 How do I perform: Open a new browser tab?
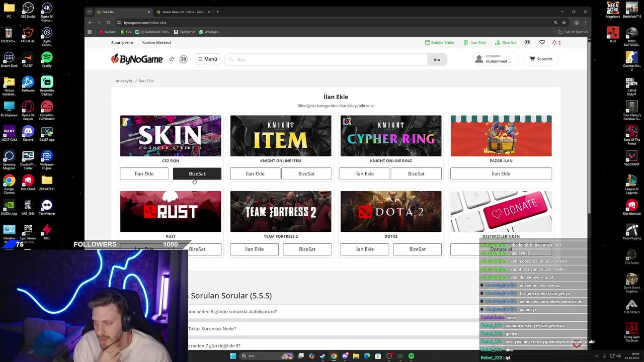coord(217,12)
